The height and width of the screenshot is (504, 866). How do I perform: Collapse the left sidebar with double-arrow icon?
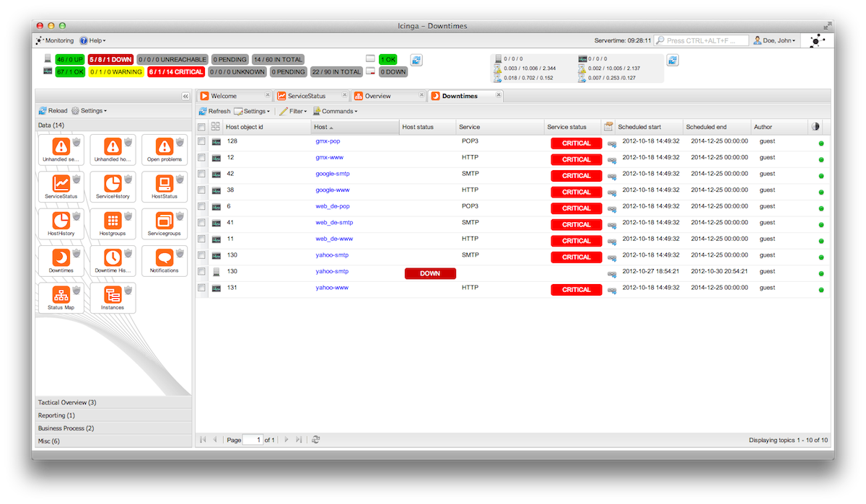pyautogui.click(x=185, y=96)
